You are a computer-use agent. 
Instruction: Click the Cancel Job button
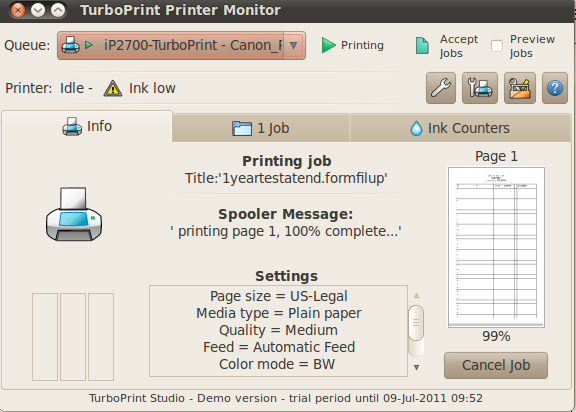496,365
